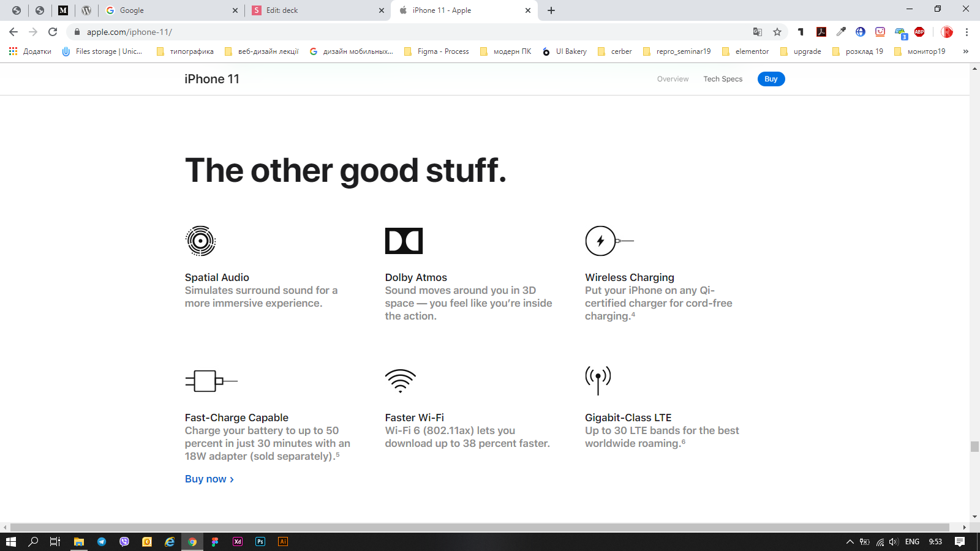980x551 pixels.
Task: Open the Додатки apps shortcut
Action: pos(30,51)
